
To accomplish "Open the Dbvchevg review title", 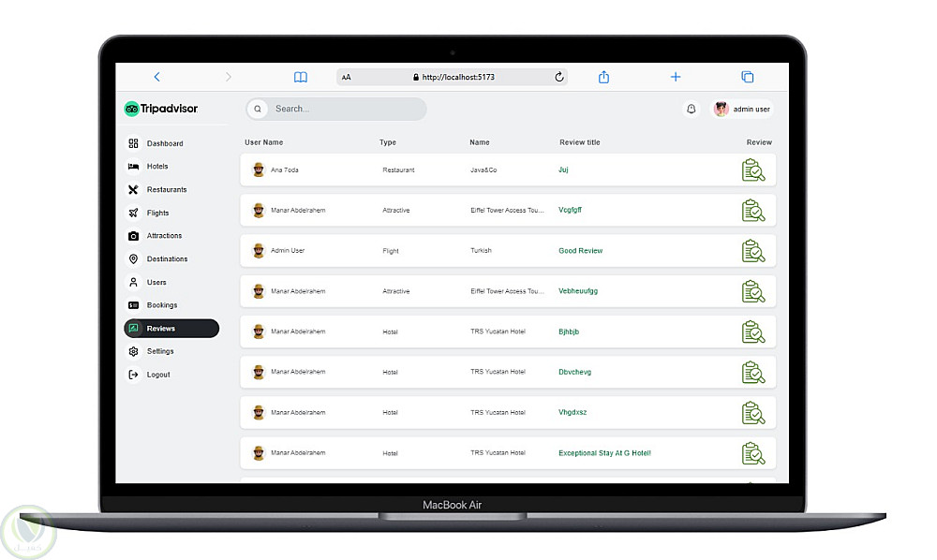I will tap(575, 372).
